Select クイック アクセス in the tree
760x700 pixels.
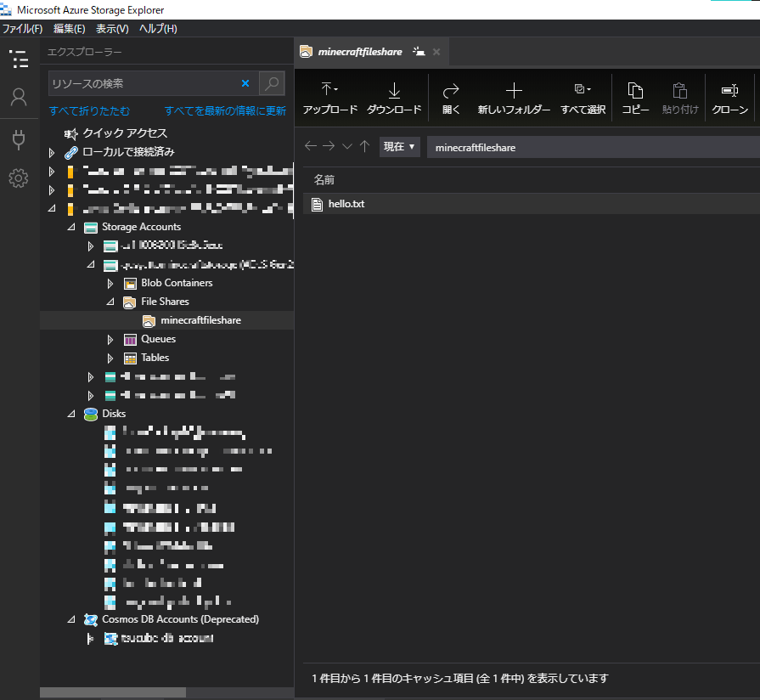pos(125,133)
